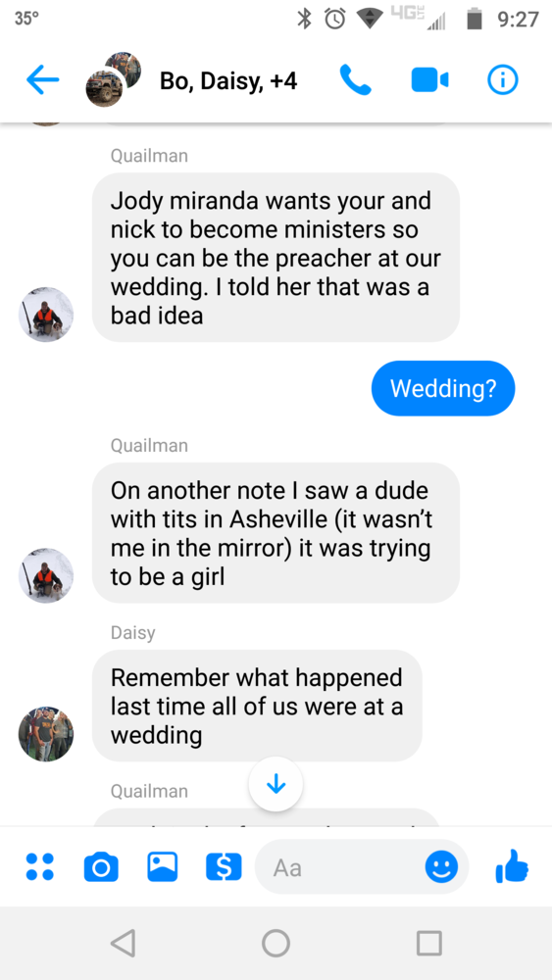Start a video chat with the group
552x980 pixels.
[x=429, y=80]
